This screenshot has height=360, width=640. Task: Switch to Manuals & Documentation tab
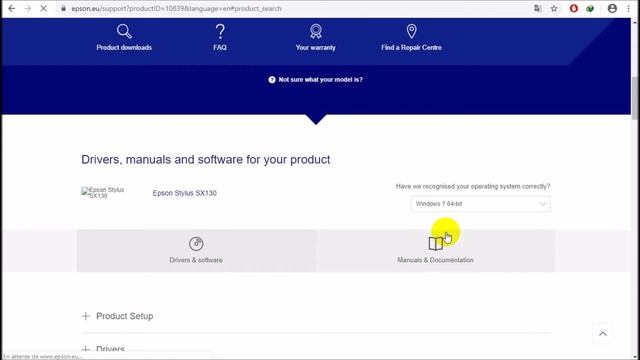(x=436, y=251)
